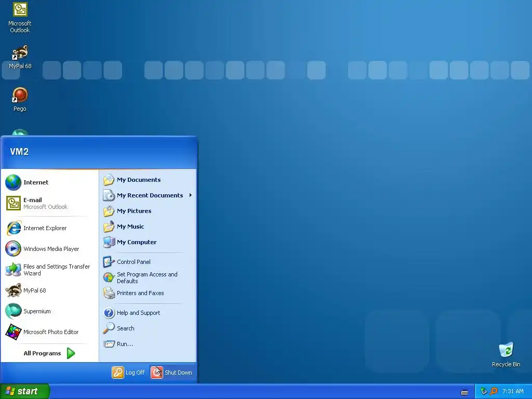Viewport: 532px width, 399px height.
Task: Click the Supermium label in Start menu
Action: pyautogui.click(x=37, y=312)
